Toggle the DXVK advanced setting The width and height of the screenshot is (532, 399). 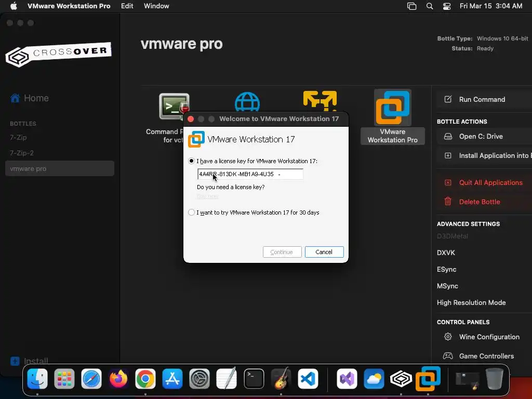point(446,253)
